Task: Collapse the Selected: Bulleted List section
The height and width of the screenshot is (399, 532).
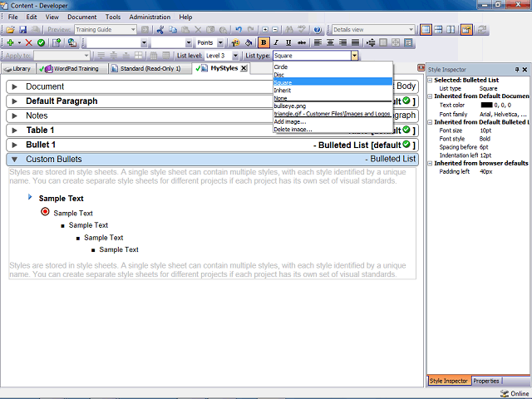Action: [430, 80]
